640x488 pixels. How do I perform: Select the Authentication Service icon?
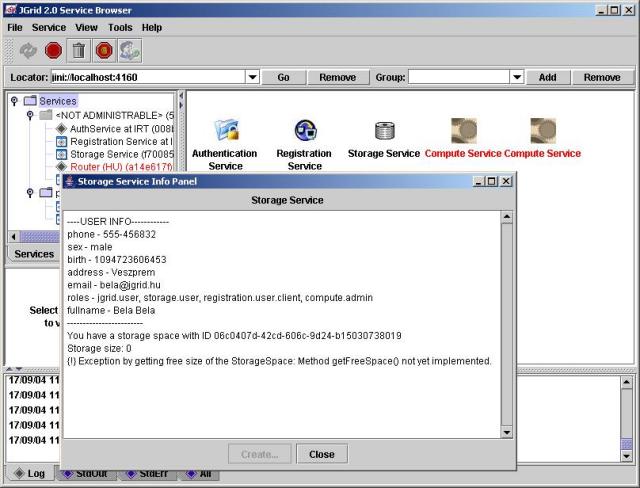(x=226, y=130)
